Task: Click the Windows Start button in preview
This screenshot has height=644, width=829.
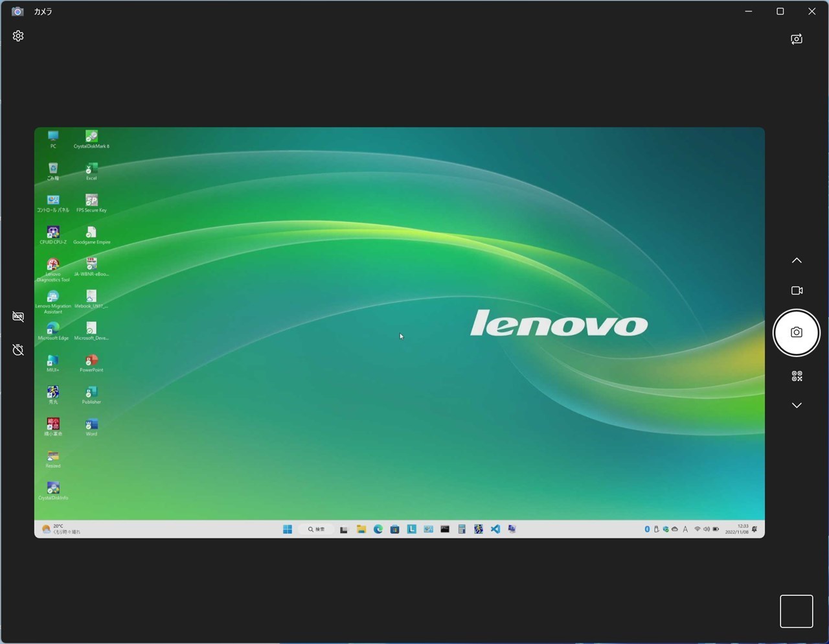Action: (288, 529)
